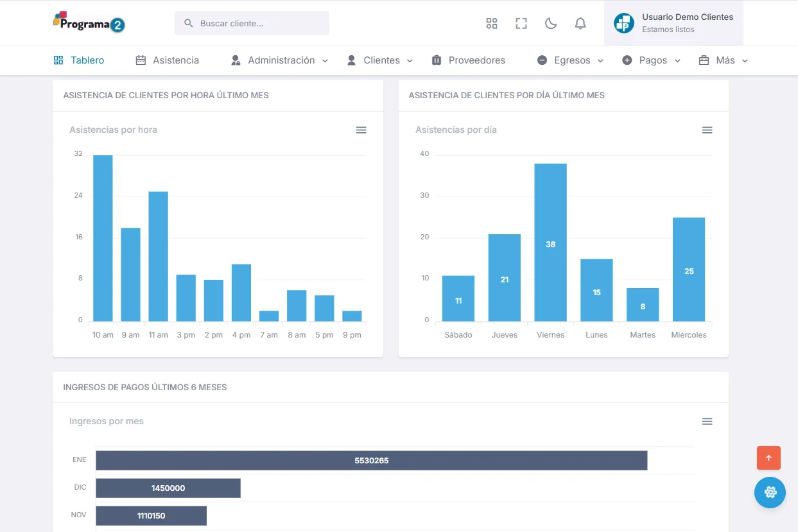
Task: Expand the Administración dropdown menu
Action: point(279,60)
